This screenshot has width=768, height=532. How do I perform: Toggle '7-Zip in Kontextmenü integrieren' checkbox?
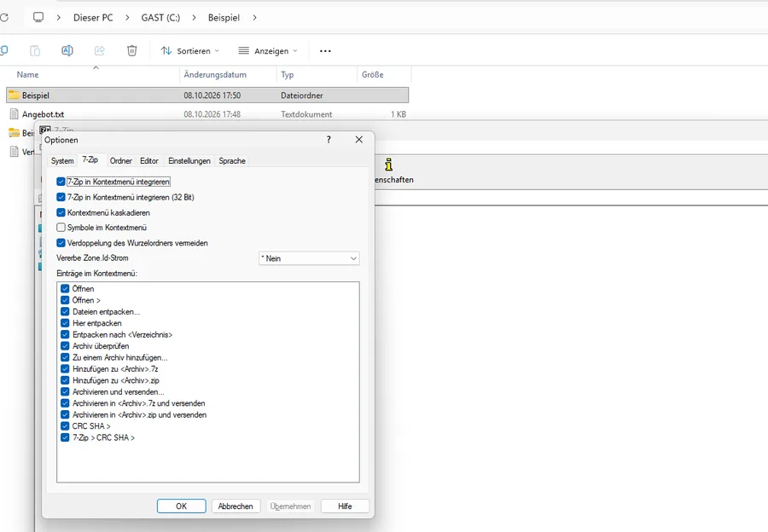(61, 182)
